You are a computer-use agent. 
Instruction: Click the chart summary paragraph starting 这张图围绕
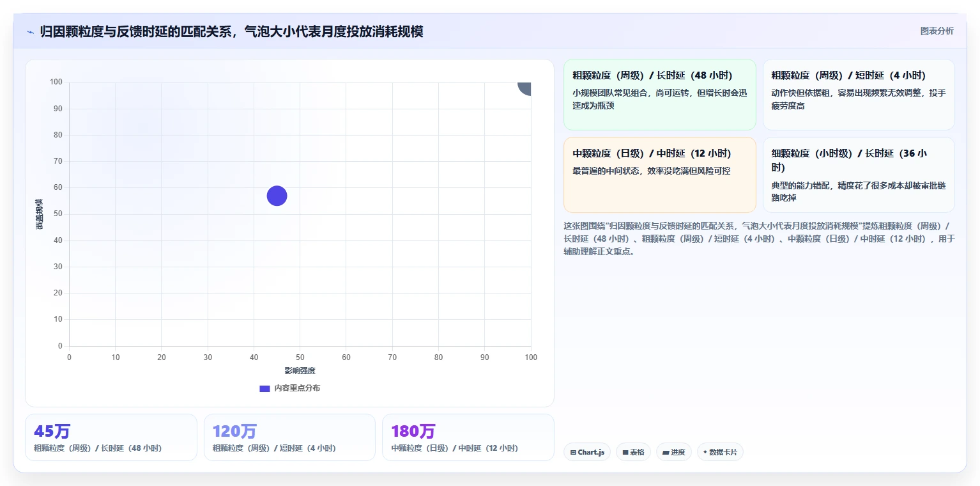point(759,239)
